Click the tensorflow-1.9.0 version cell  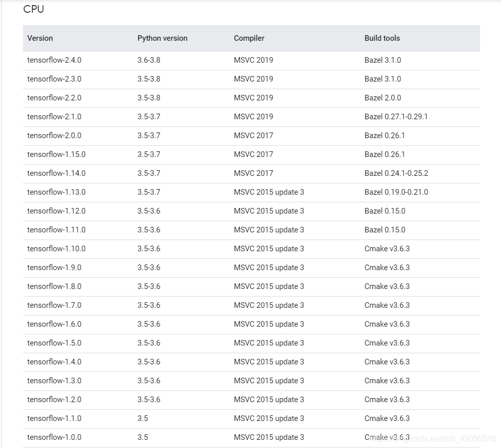point(54,268)
